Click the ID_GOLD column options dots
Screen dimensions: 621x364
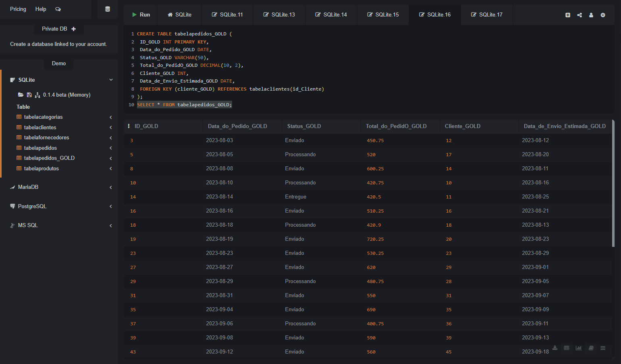(129, 126)
